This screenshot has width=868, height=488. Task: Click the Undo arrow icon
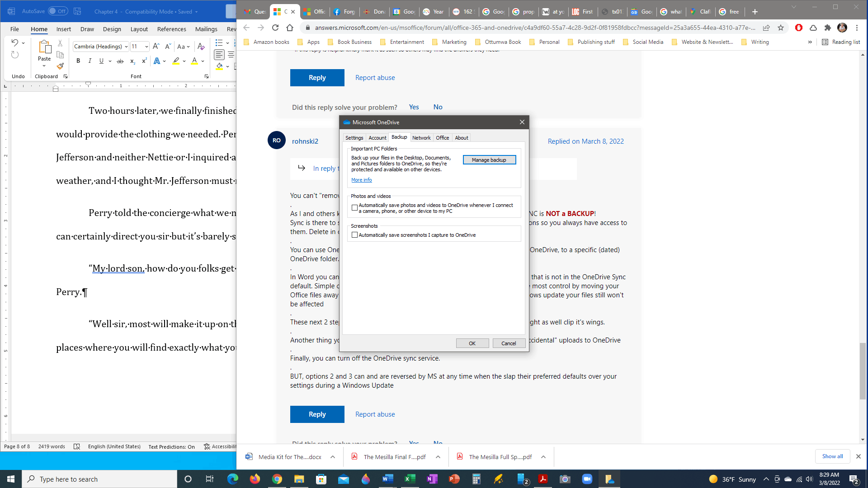click(14, 43)
